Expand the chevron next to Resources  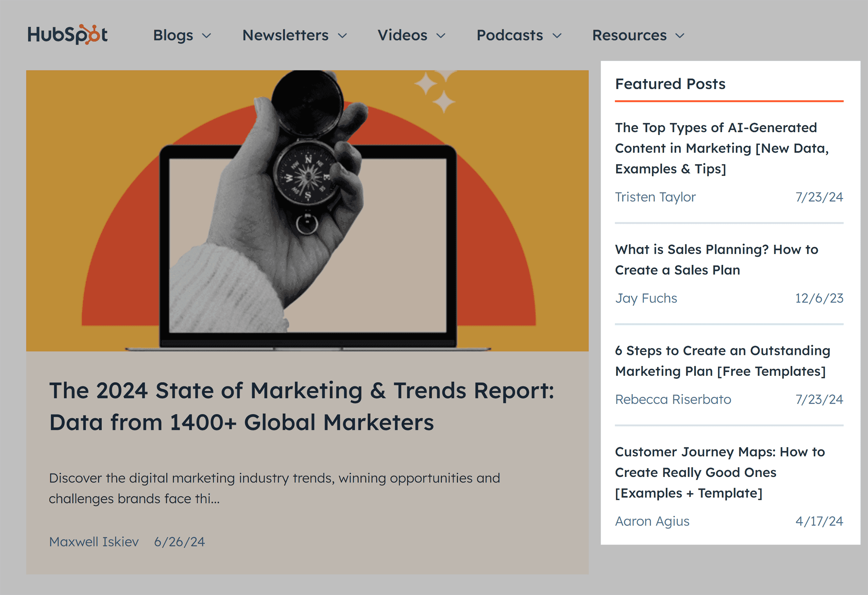pyautogui.click(x=680, y=36)
